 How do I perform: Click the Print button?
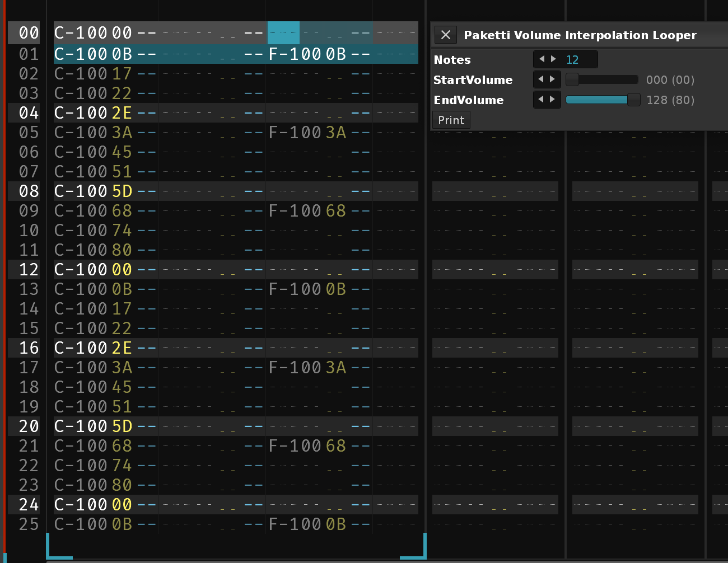click(x=451, y=120)
